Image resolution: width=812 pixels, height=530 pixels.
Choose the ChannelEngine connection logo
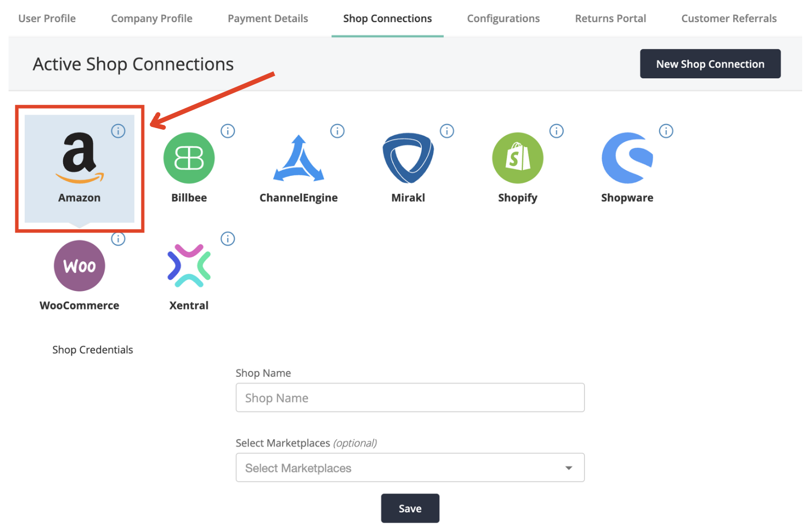coord(298,158)
